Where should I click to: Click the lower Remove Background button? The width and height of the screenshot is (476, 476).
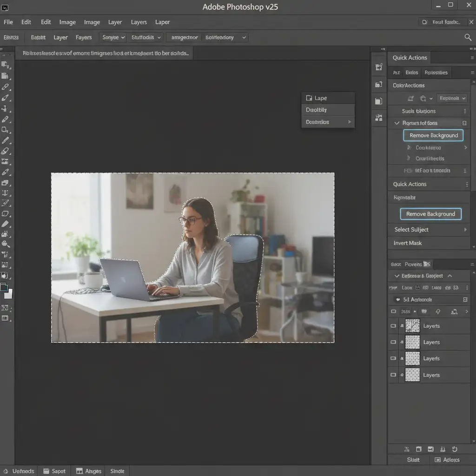[430, 214]
